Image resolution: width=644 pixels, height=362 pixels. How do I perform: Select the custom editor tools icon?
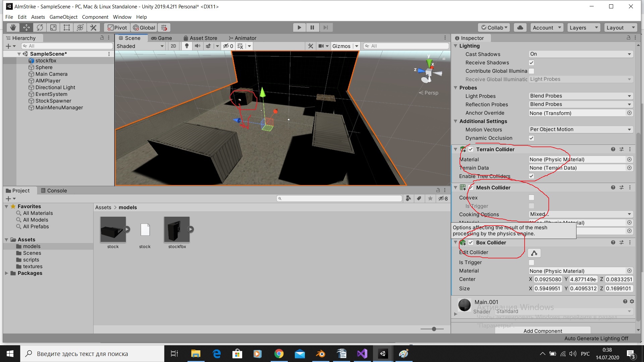(x=94, y=27)
